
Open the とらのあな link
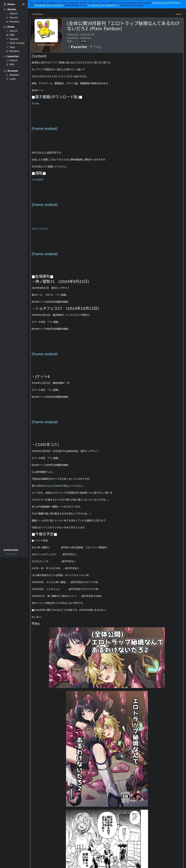point(38,180)
